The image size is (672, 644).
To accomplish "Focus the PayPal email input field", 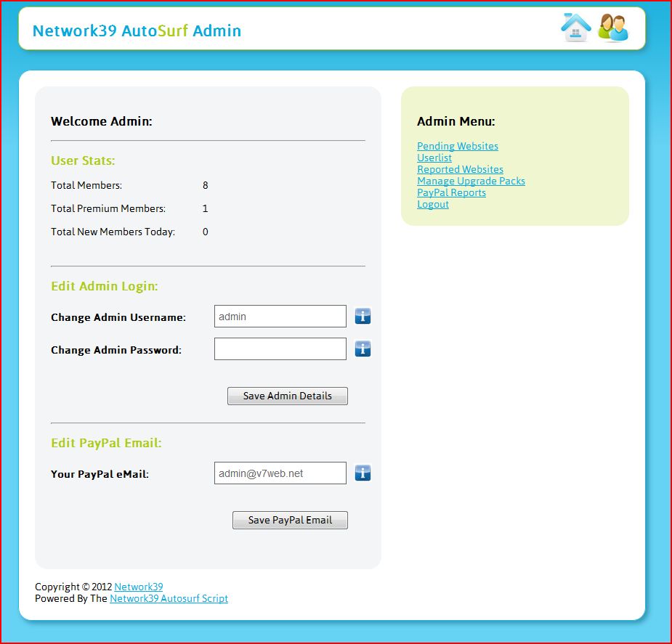I will [280, 473].
